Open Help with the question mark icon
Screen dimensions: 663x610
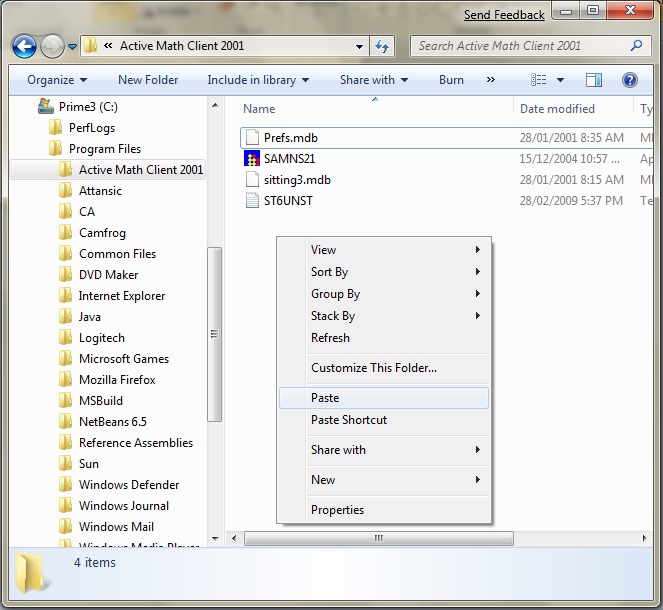pyautogui.click(x=630, y=80)
